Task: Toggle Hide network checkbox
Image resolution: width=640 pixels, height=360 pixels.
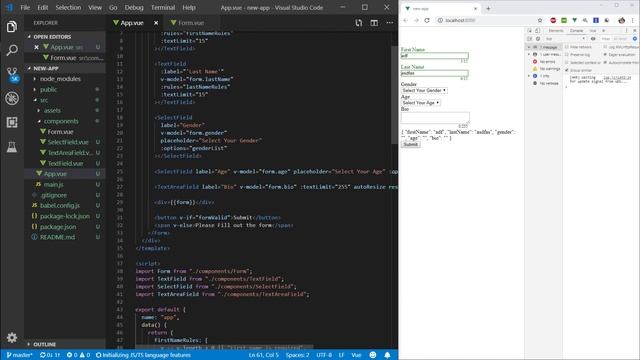Action: [x=567, y=47]
